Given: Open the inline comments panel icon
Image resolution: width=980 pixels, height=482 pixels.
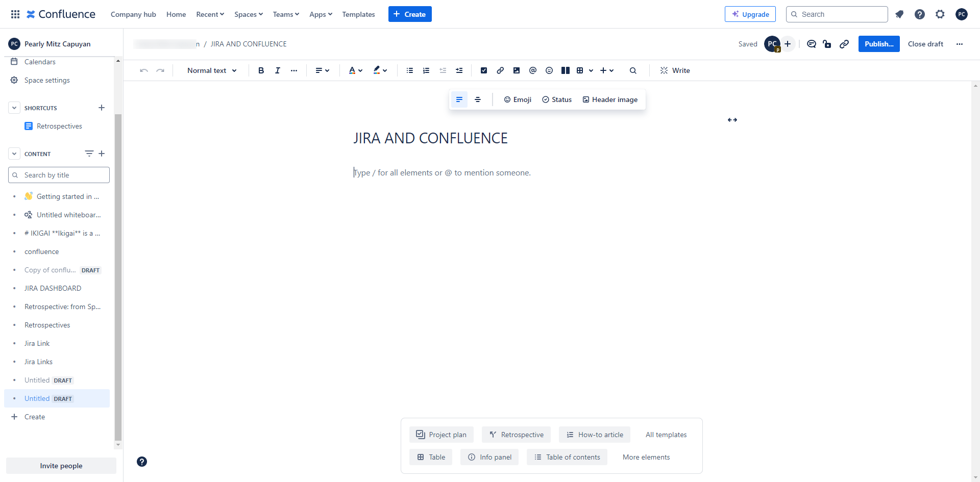Looking at the screenshot, I should (812, 44).
